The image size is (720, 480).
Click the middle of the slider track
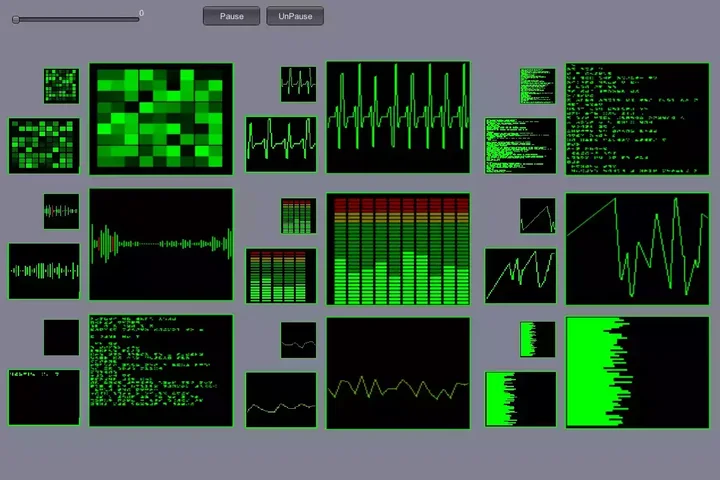(76, 19)
